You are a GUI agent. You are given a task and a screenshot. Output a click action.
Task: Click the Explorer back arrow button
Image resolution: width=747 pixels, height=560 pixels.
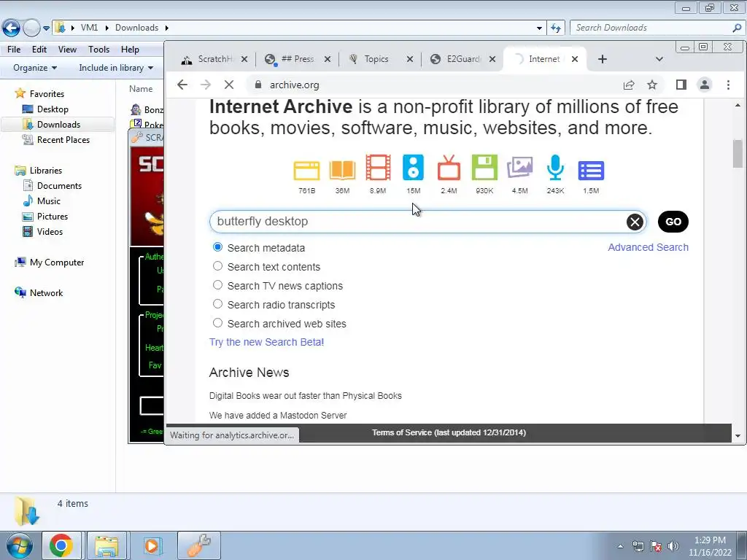(11, 28)
